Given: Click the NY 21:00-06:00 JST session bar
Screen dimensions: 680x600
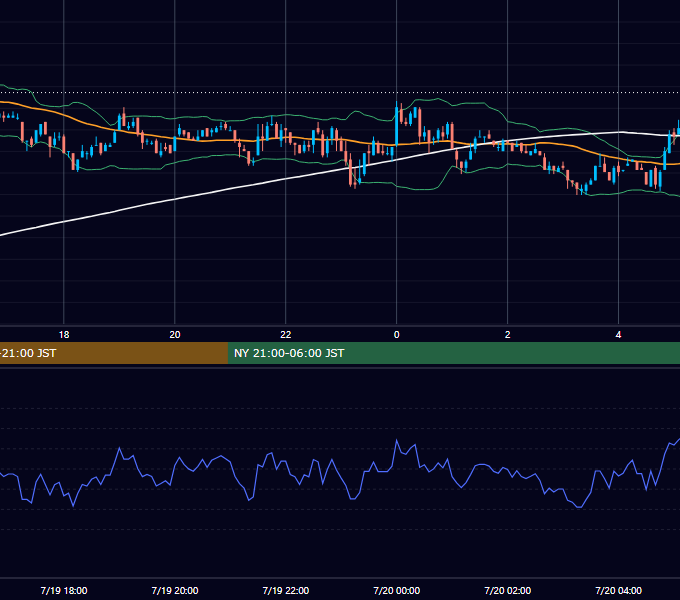Looking at the screenshot, I should (454, 353).
